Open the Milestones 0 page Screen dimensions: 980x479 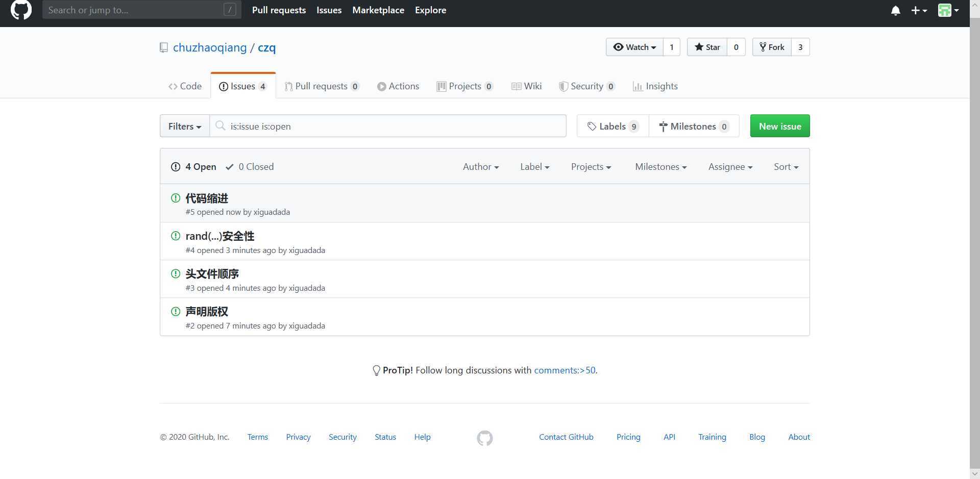[x=694, y=126]
